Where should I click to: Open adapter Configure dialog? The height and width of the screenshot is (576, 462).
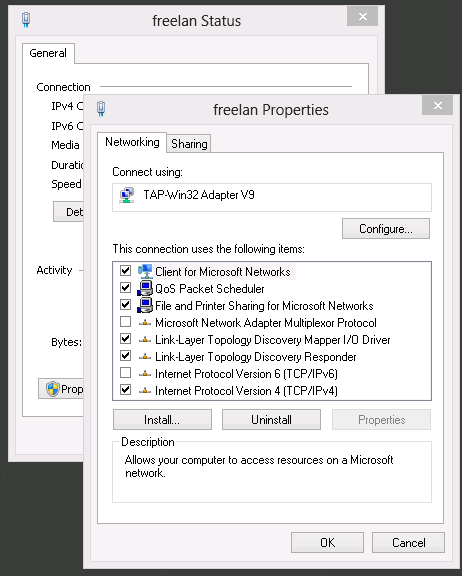click(386, 229)
